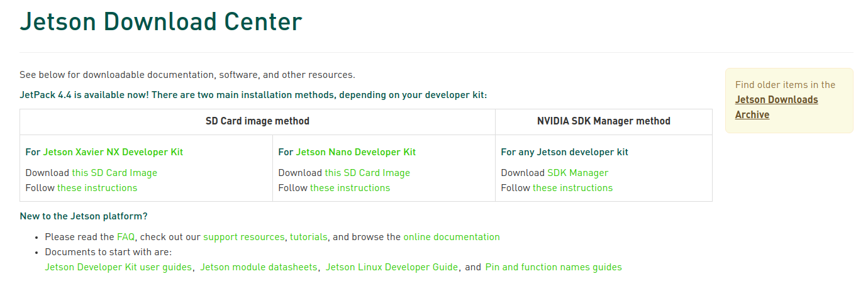Select the Jetson Download Center heading
Viewport: 868px width, 286px height.
pyautogui.click(x=161, y=22)
